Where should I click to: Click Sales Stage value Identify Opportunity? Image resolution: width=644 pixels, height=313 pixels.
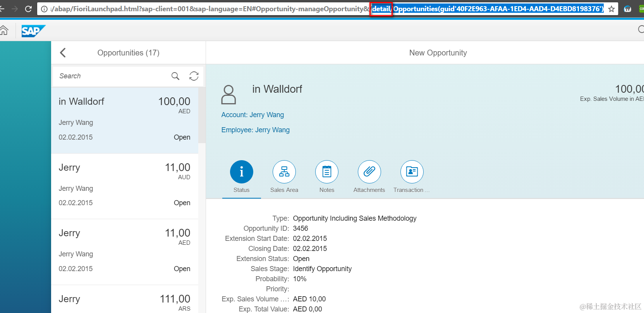click(322, 269)
